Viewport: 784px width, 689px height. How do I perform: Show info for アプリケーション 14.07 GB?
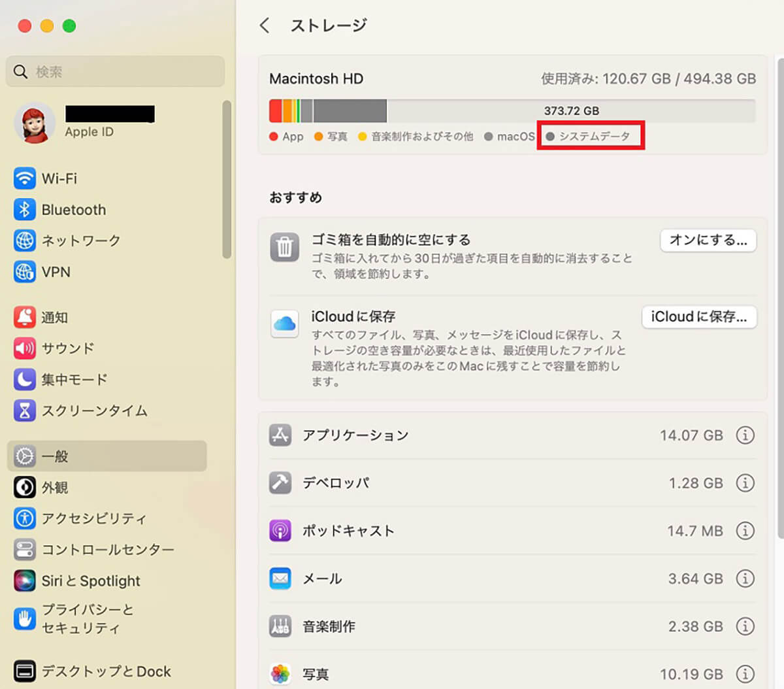(x=745, y=435)
